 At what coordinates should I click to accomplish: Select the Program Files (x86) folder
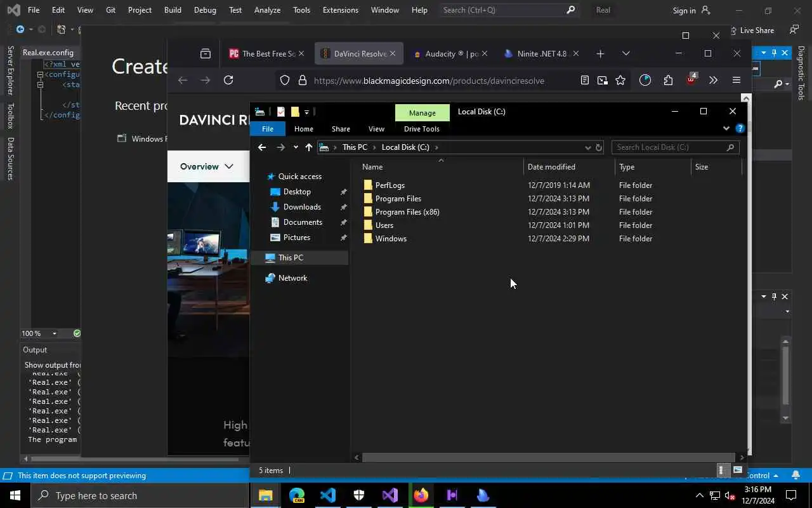tap(407, 212)
